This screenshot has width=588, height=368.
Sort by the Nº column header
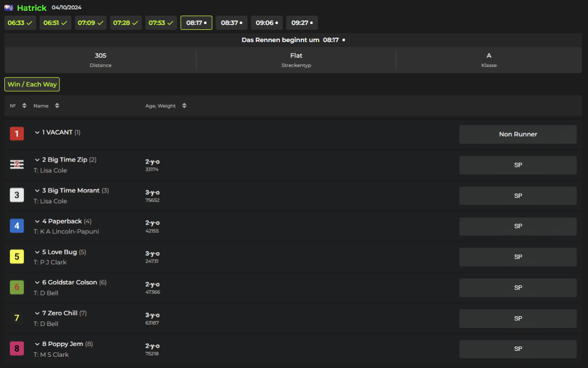tap(18, 106)
